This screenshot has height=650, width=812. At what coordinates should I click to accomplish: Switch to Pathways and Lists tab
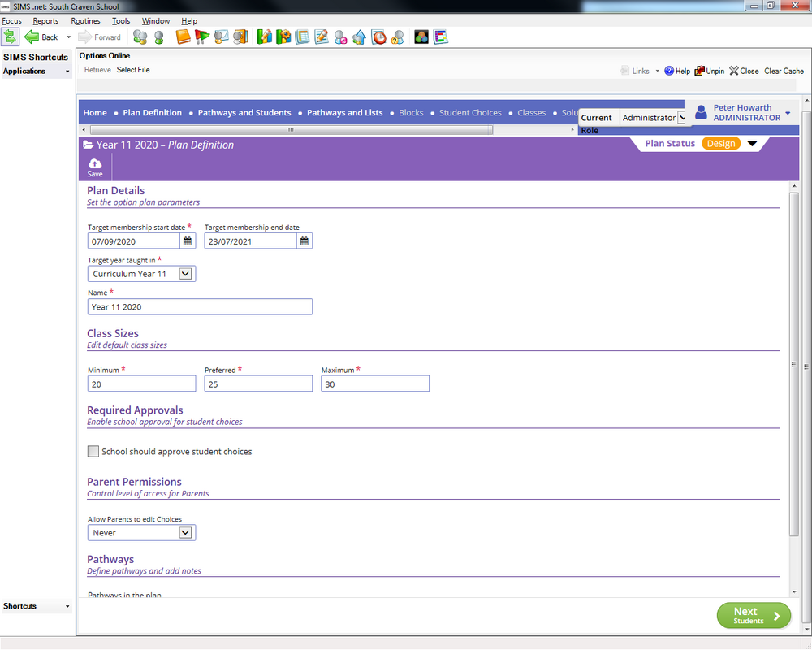(x=345, y=112)
